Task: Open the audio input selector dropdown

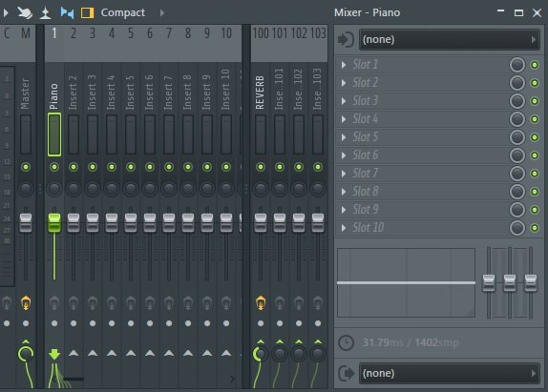Action: [449, 39]
